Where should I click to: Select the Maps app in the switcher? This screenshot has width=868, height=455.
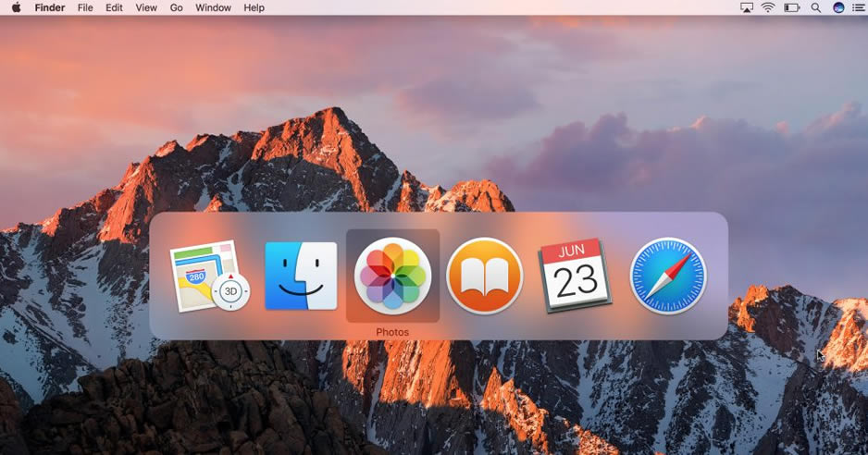click(x=210, y=276)
